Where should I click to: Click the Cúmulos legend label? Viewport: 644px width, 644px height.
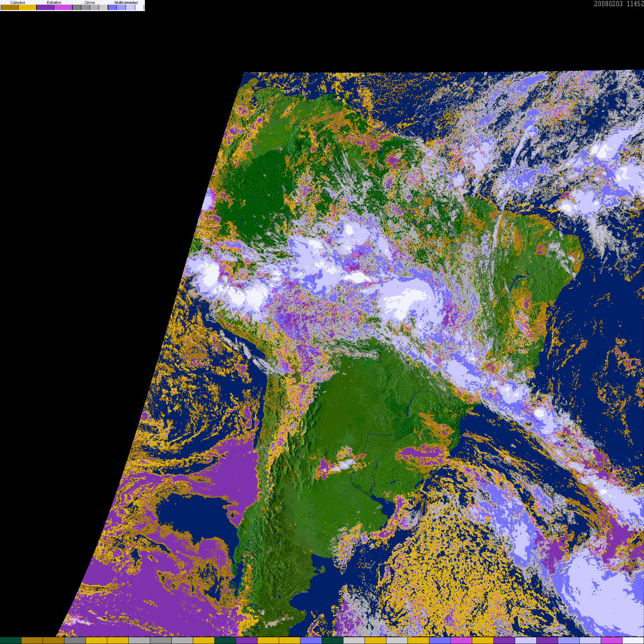coord(18,3)
